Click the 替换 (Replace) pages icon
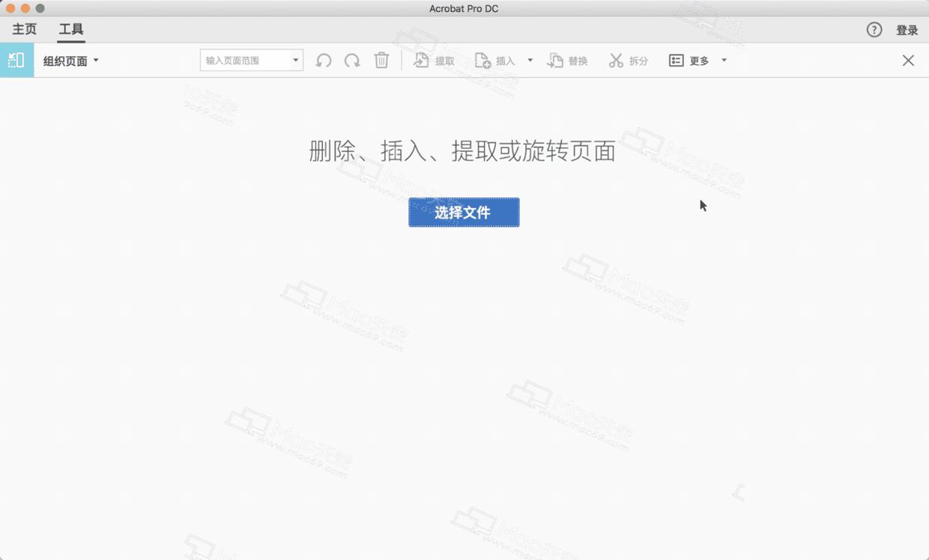 [x=554, y=61]
